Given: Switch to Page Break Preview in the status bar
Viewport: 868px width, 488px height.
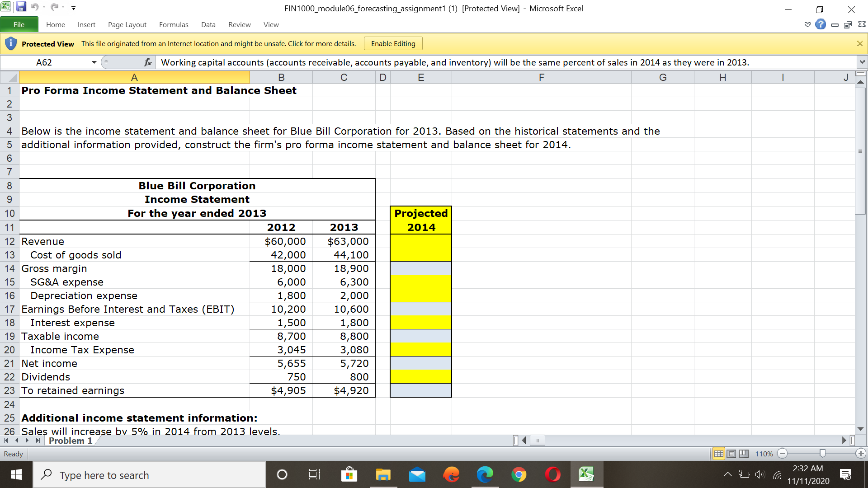Looking at the screenshot, I should click(744, 454).
